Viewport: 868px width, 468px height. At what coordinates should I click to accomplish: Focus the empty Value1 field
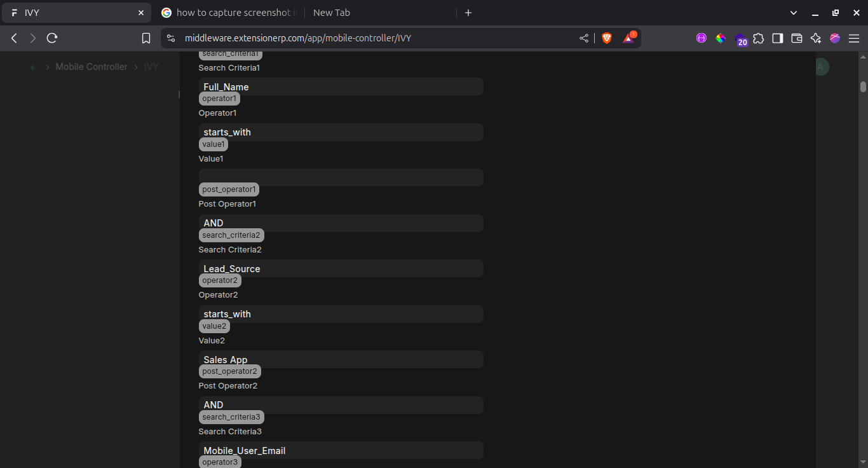(341, 177)
